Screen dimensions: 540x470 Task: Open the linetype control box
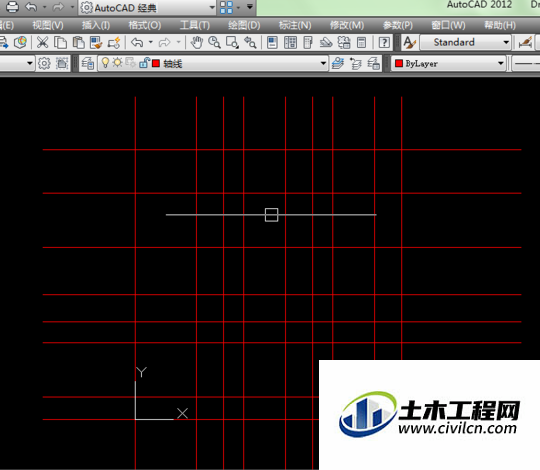pyautogui.click(x=526, y=63)
